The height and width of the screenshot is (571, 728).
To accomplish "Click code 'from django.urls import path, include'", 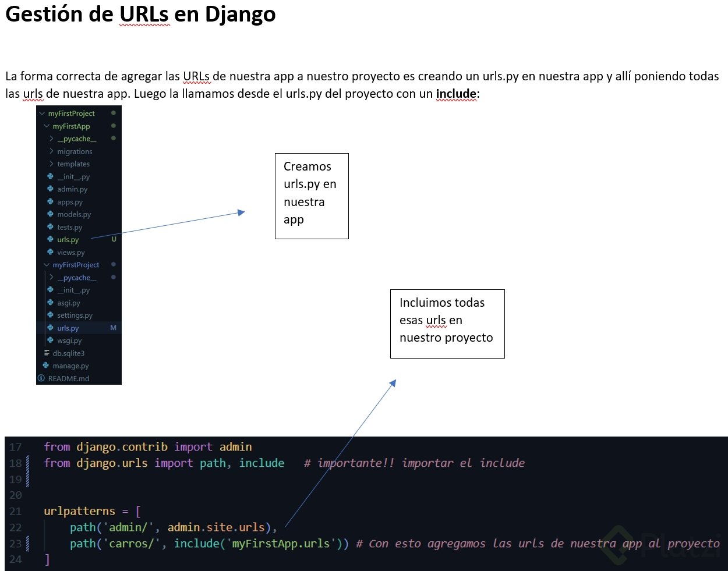I will [164, 463].
